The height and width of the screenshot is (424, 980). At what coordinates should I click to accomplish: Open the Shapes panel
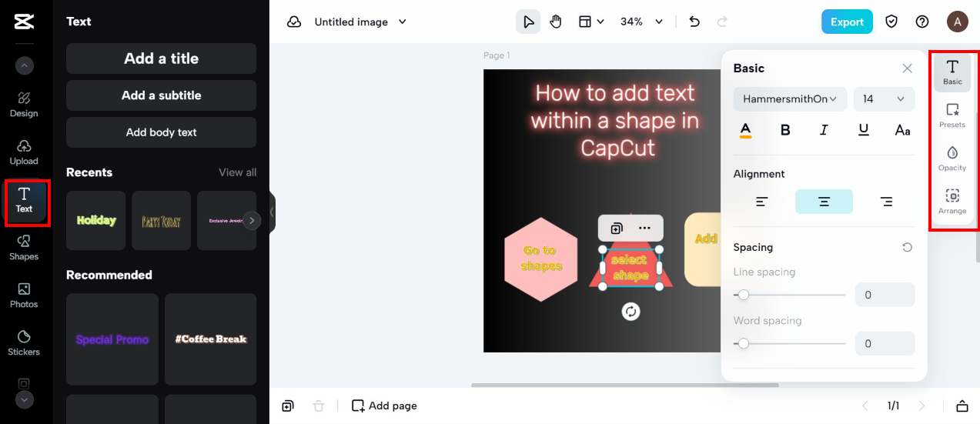[x=24, y=248]
